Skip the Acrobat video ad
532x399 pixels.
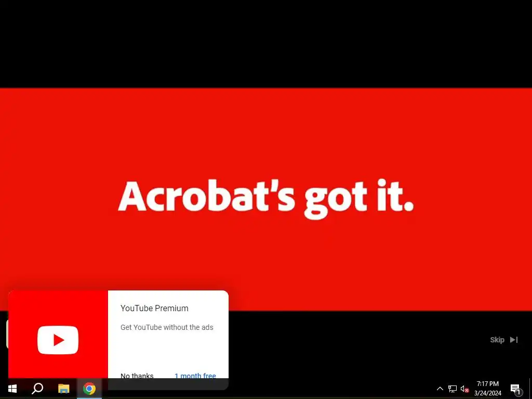pyautogui.click(x=504, y=340)
